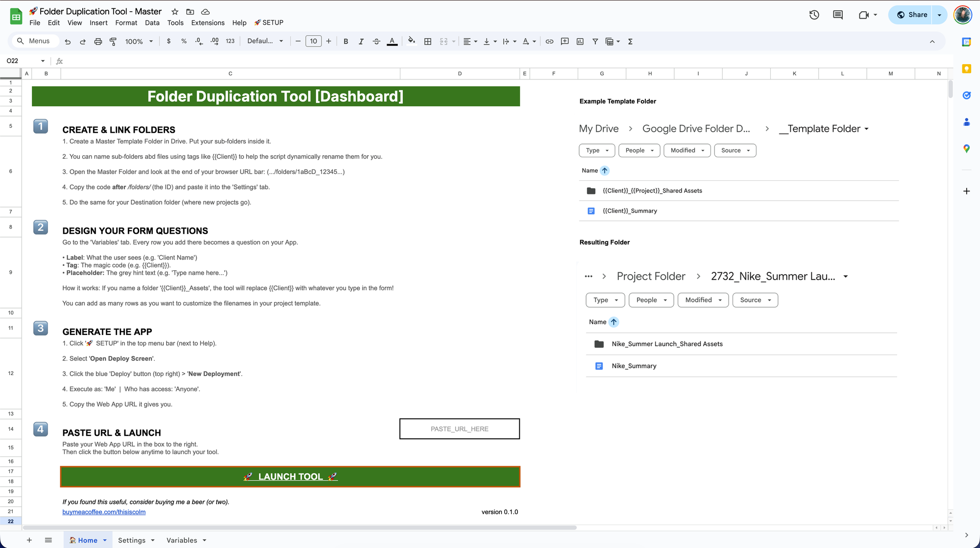Open the Extensions menu
Viewport: 980px width, 548px height.
[208, 23]
